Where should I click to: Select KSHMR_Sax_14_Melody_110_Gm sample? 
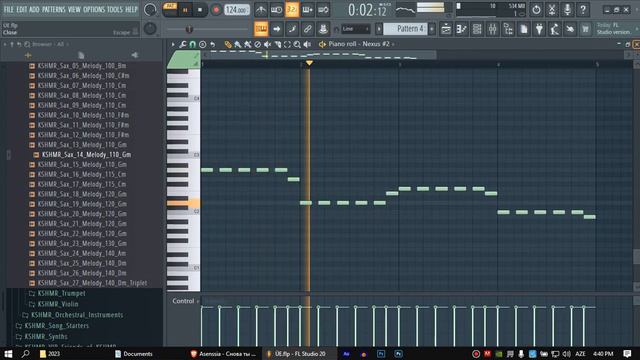[x=86, y=155]
